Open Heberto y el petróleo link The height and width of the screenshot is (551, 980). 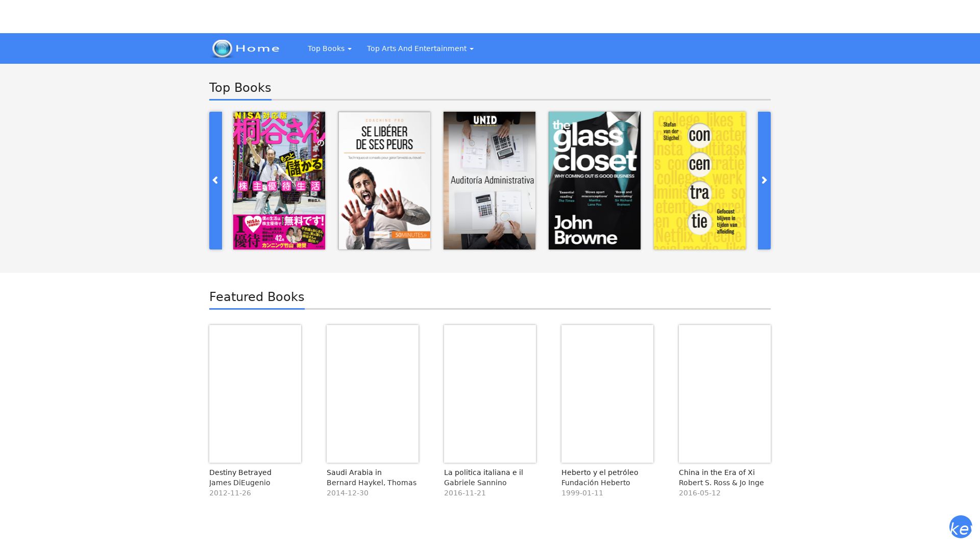600,472
